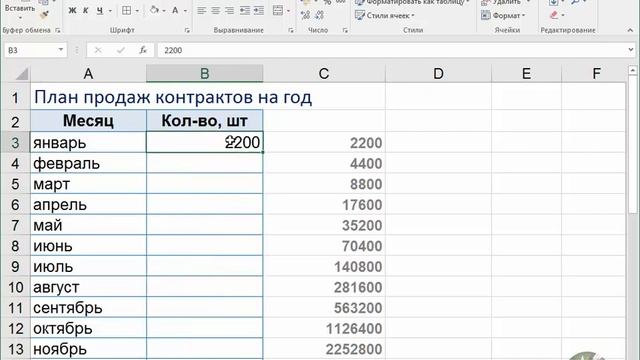This screenshot has width=640, height=360.
Task: Select column C cell with 140800
Action: click(324, 267)
